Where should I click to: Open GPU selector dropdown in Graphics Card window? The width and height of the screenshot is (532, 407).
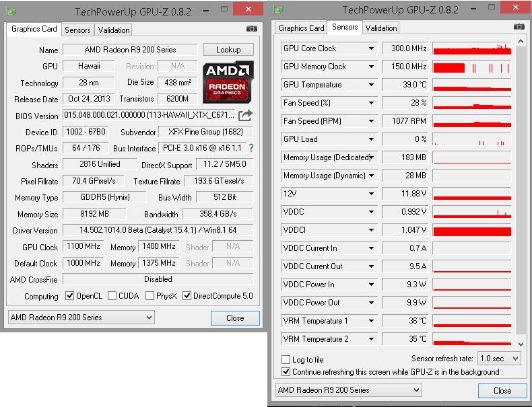(x=81, y=318)
